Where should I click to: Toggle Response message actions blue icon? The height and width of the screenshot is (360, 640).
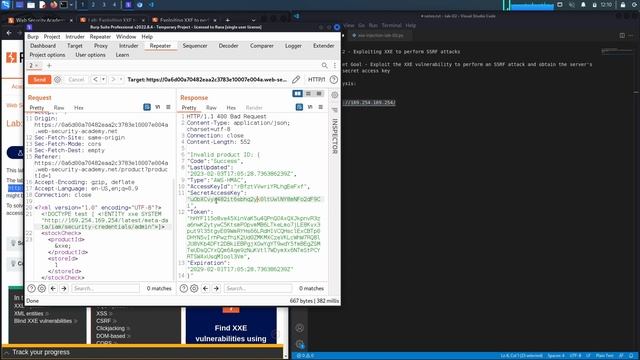pos(299,107)
